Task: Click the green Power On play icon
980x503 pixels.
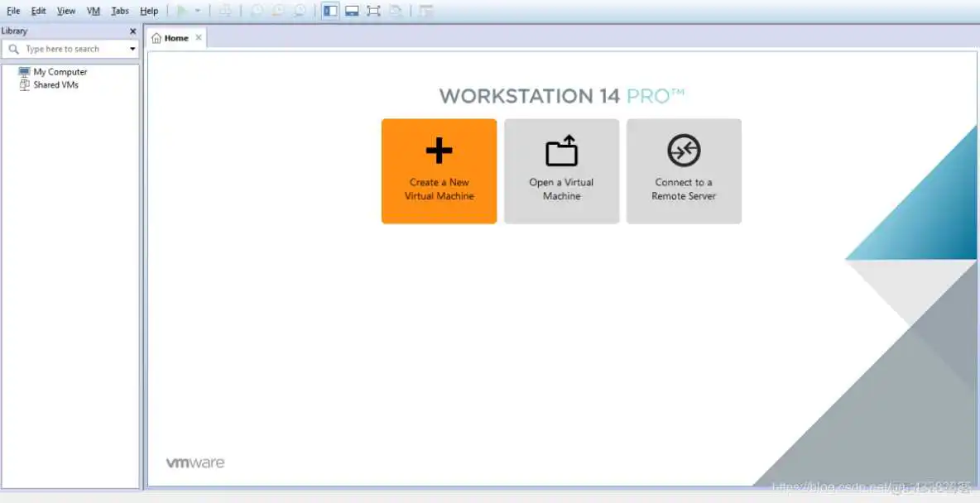Action: tap(182, 11)
